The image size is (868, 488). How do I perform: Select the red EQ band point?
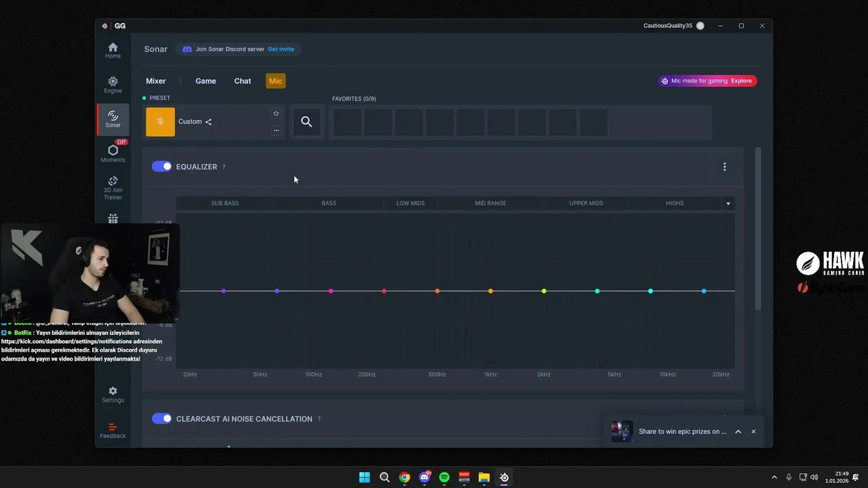[384, 291]
